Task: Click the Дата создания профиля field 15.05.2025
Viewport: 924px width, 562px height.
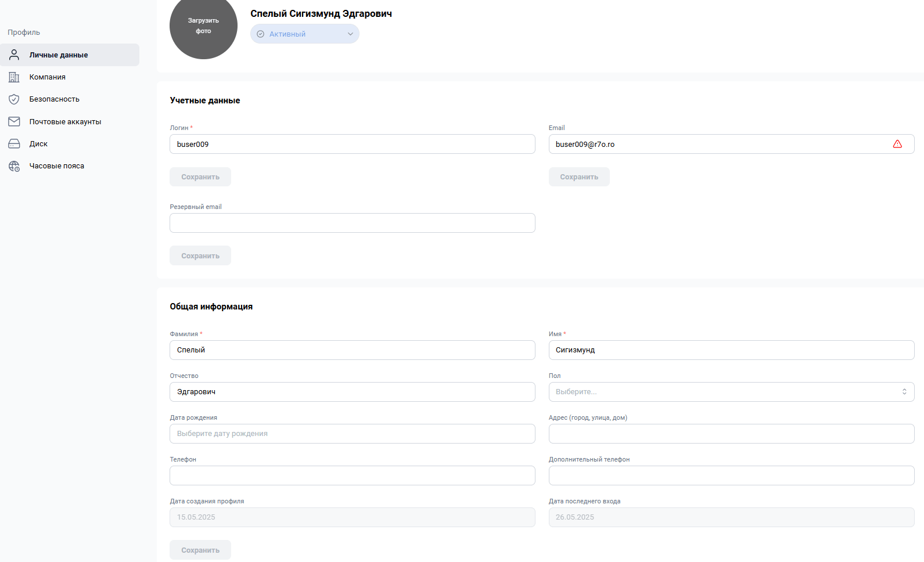Action: click(353, 517)
